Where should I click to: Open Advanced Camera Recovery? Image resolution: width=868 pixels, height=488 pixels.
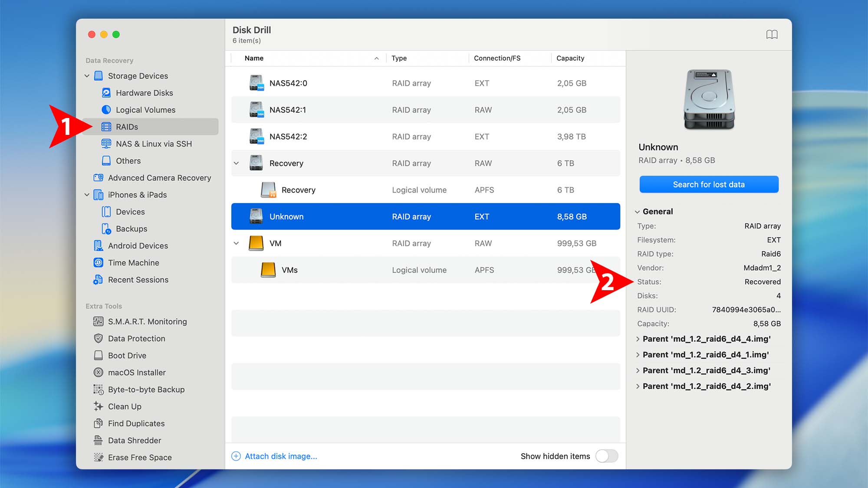[x=150, y=178]
